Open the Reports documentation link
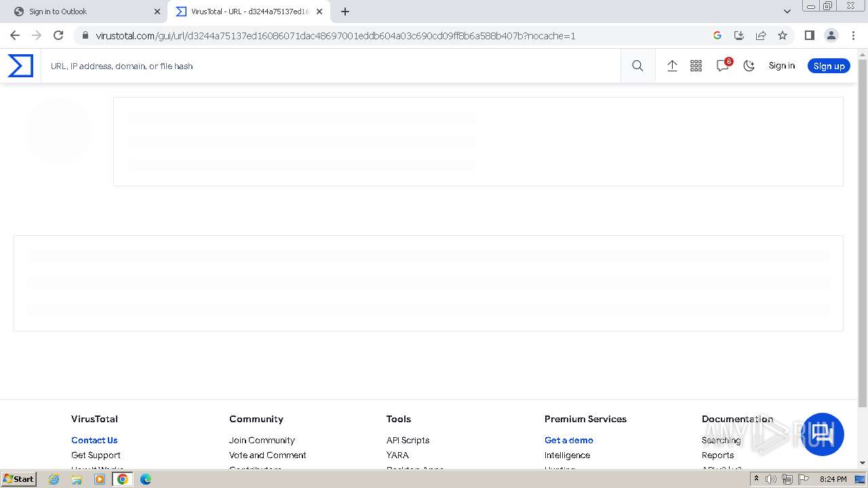This screenshot has width=868, height=488. click(x=717, y=455)
